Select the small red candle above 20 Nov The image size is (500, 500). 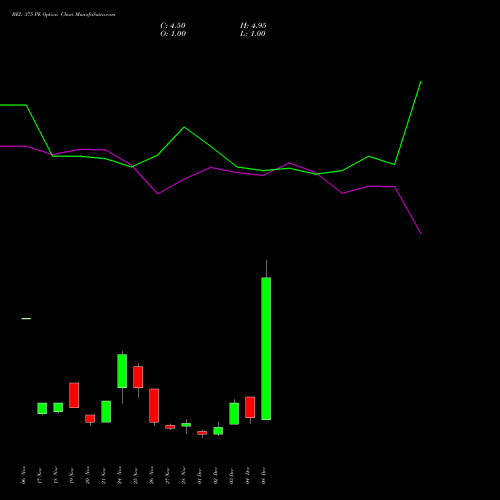pyautogui.click(x=90, y=419)
